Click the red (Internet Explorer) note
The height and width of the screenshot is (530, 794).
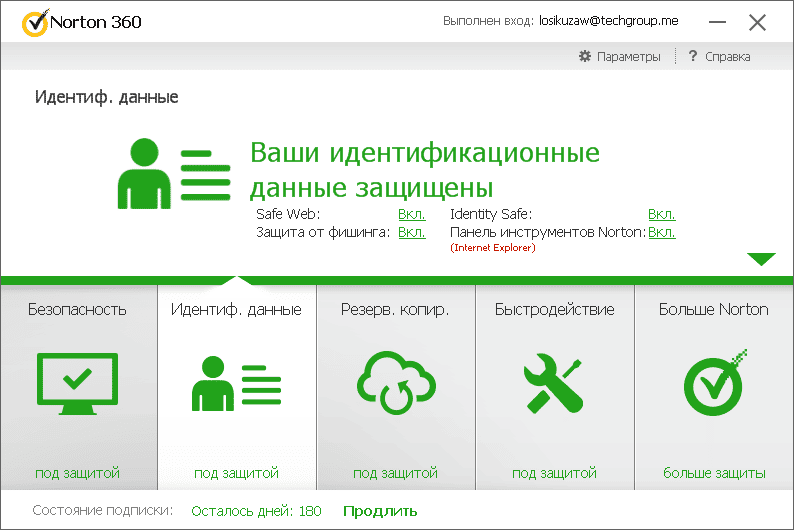493,248
